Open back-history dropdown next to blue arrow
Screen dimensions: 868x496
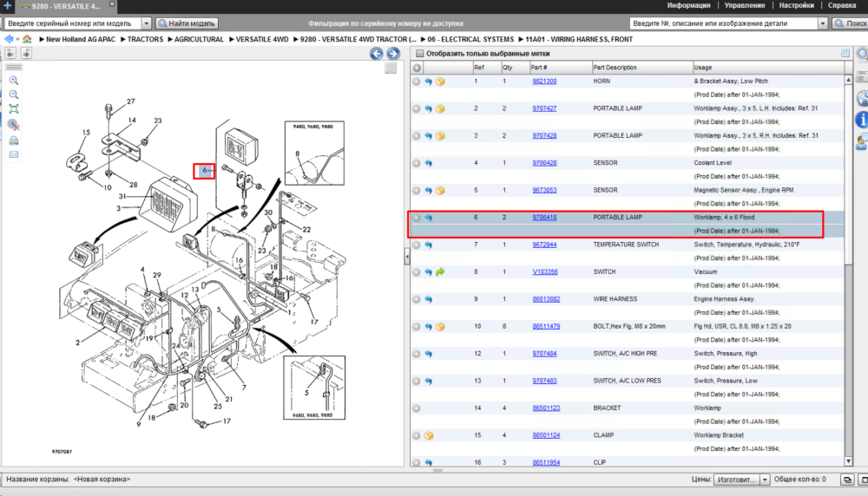click(x=17, y=40)
